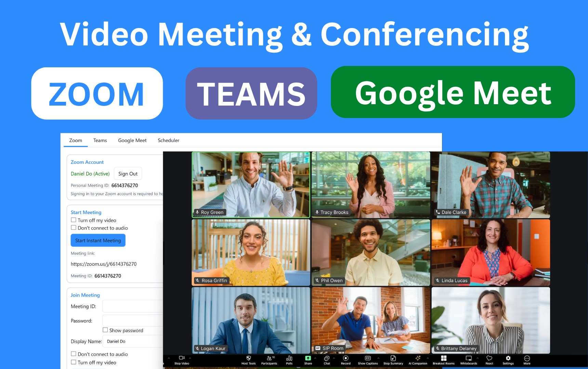Screen dimensions: 588x369
Task: Check Turn off my video under Join Meeting
Action: pyautogui.click(x=73, y=362)
